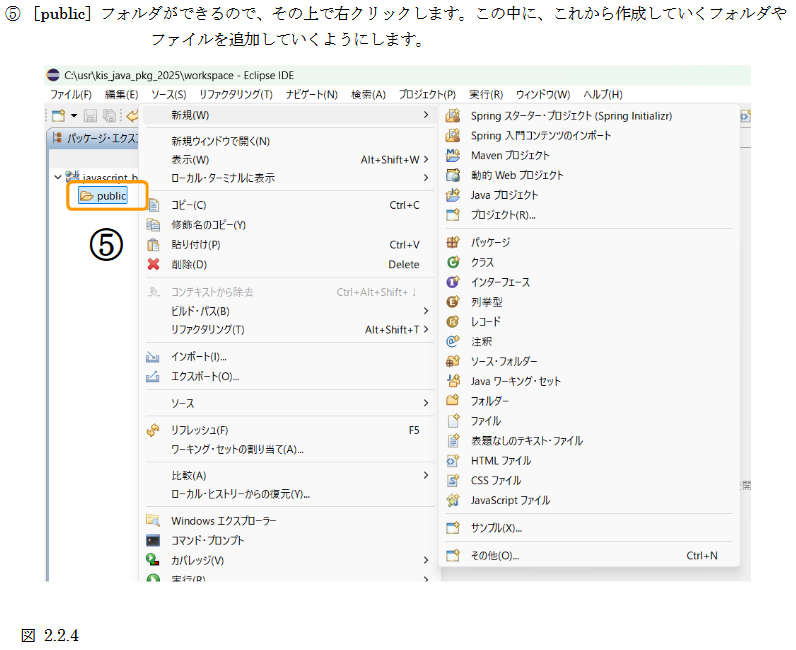Select その他(O)... in the submenu
Image resolution: width=796 pixels, height=650 pixels.
point(495,555)
